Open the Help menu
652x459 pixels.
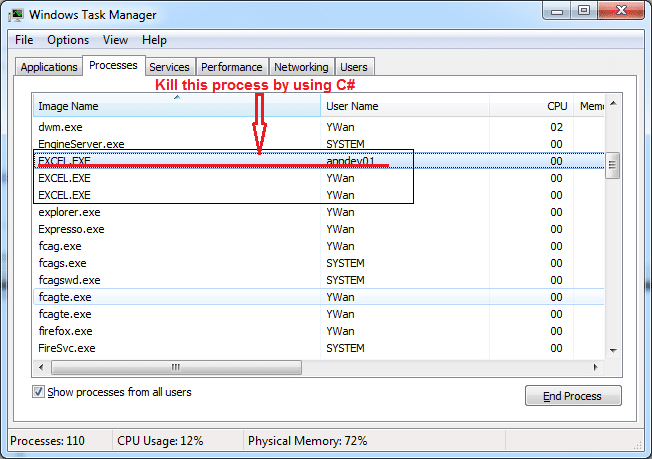[154, 40]
